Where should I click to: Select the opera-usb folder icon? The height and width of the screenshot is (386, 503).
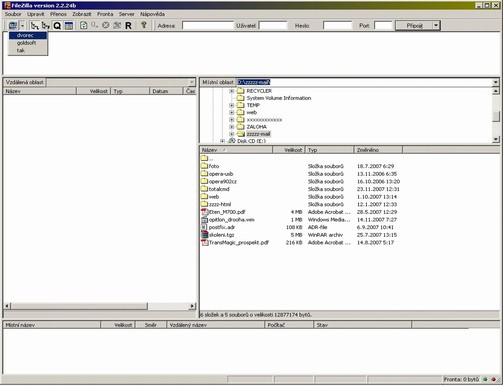click(x=205, y=174)
